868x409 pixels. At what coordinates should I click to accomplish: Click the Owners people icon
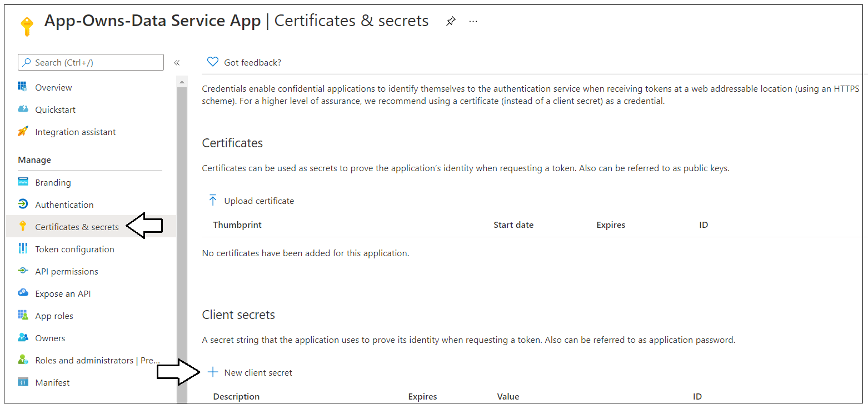[23, 337]
